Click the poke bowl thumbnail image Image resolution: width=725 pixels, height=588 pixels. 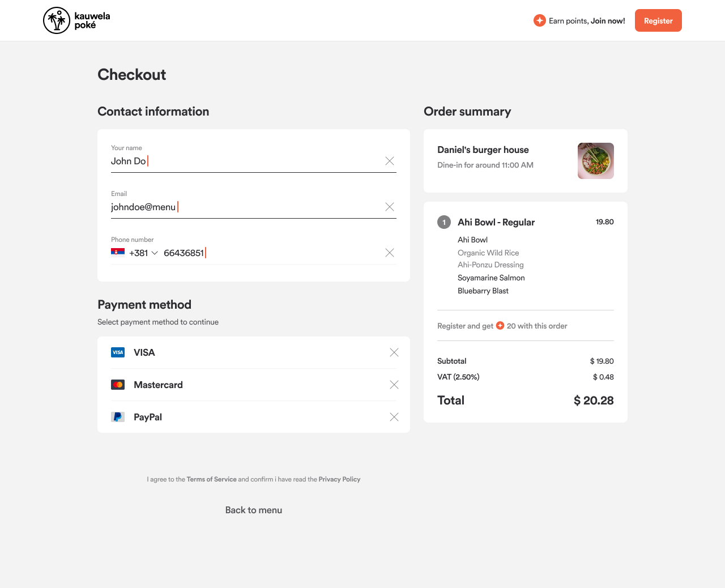(x=595, y=161)
